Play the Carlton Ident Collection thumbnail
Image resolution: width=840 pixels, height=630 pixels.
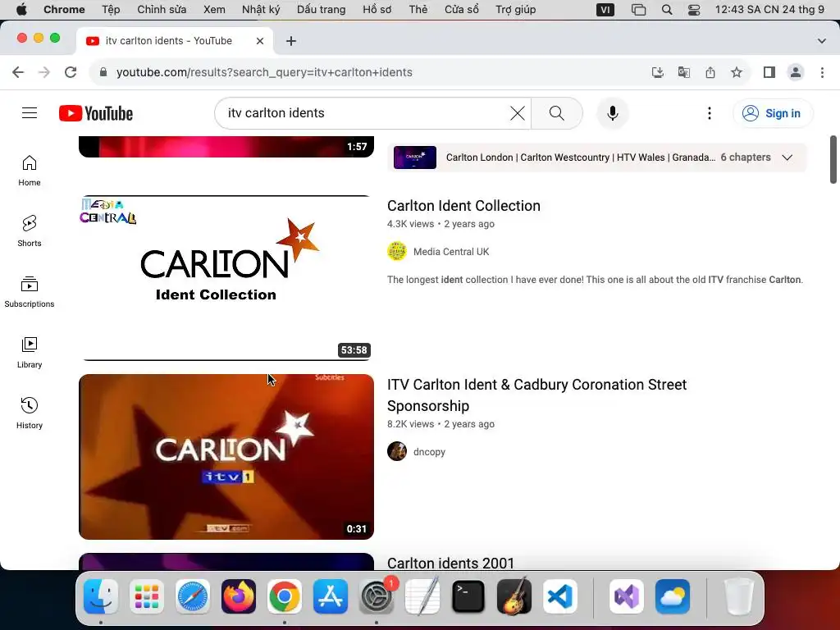[226, 278]
